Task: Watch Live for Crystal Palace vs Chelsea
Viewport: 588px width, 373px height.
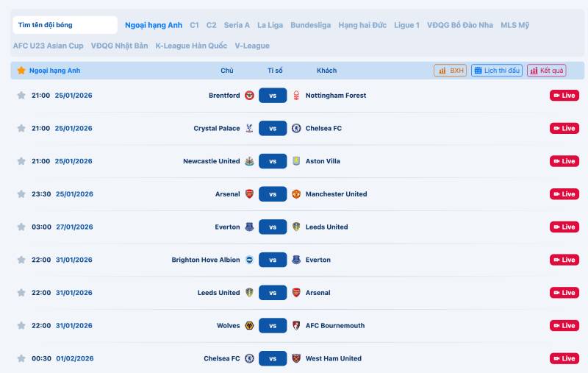Action: [x=564, y=128]
